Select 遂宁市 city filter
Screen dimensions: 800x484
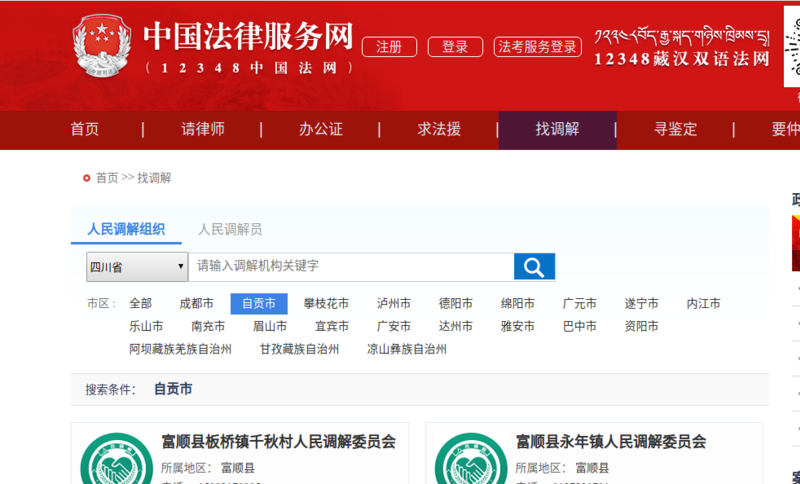tap(641, 303)
